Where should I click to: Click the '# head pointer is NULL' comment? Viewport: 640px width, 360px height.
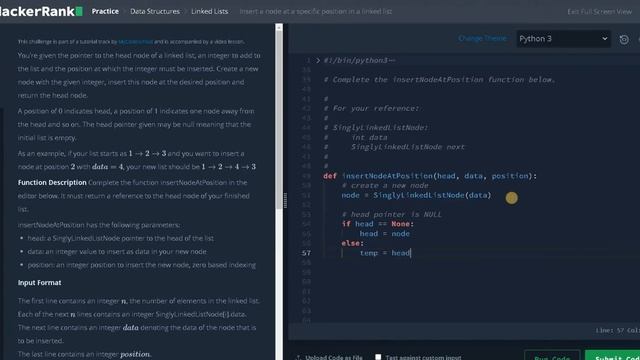(391, 214)
